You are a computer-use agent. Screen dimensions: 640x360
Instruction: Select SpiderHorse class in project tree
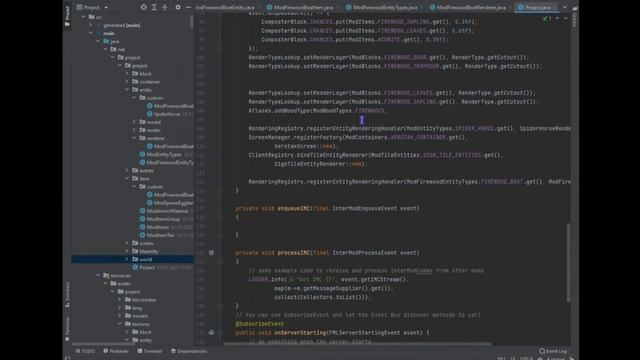coord(167,114)
